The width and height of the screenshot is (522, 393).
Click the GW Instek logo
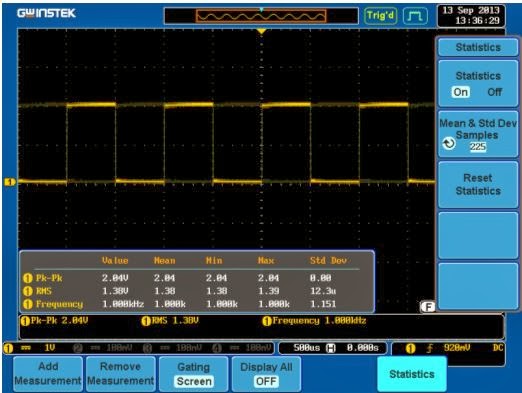(x=47, y=13)
